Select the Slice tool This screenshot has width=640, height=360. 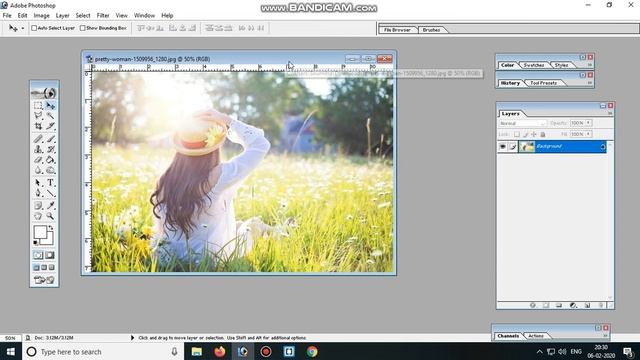click(50, 126)
